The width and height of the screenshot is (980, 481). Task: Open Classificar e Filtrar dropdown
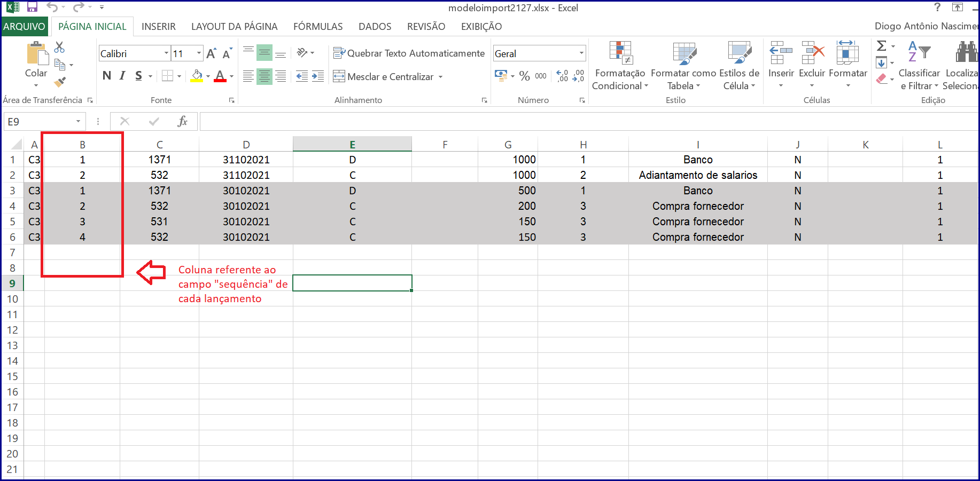919,66
